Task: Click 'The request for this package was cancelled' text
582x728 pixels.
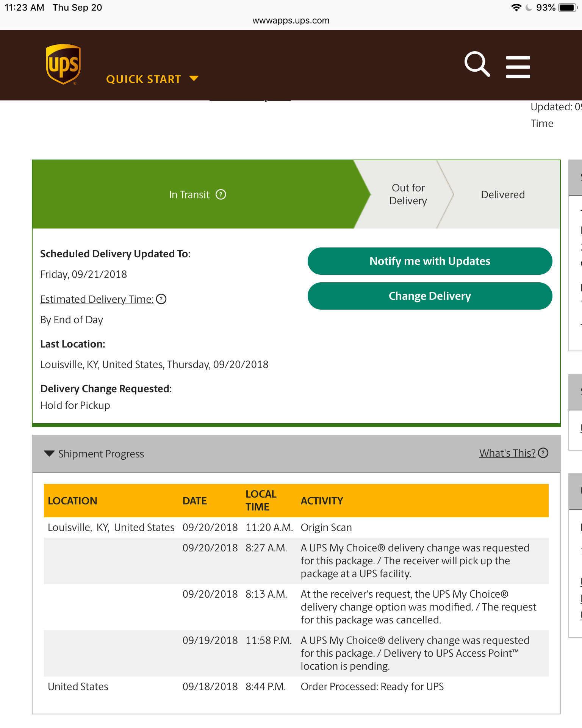Action: click(x=419, y=613)
